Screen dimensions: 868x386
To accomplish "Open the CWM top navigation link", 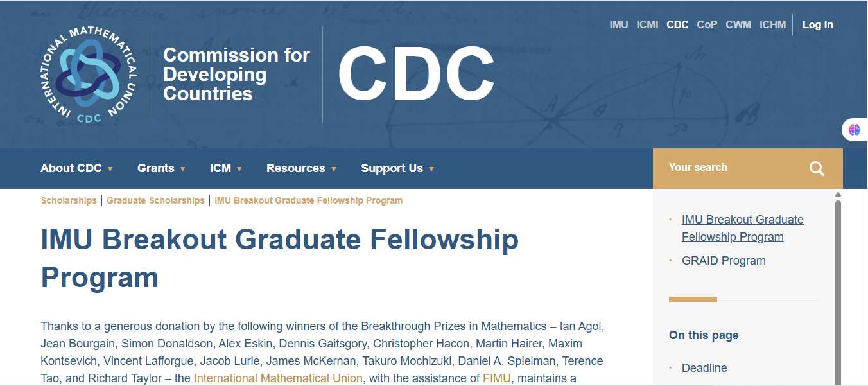I will pyautogui.click(x=738, y=25).
